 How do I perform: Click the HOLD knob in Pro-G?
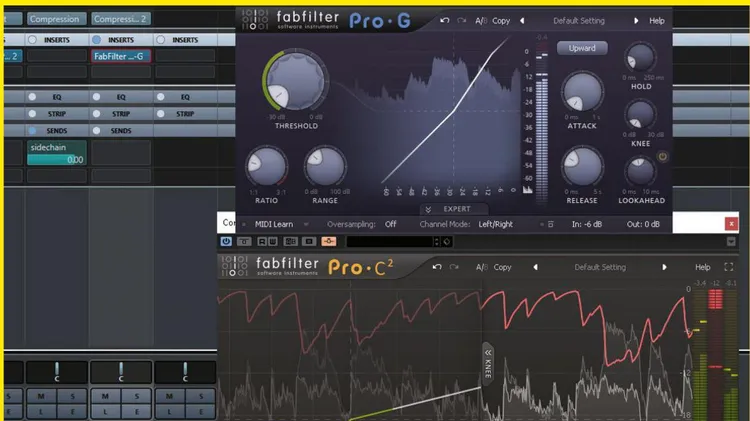[640, 57]
